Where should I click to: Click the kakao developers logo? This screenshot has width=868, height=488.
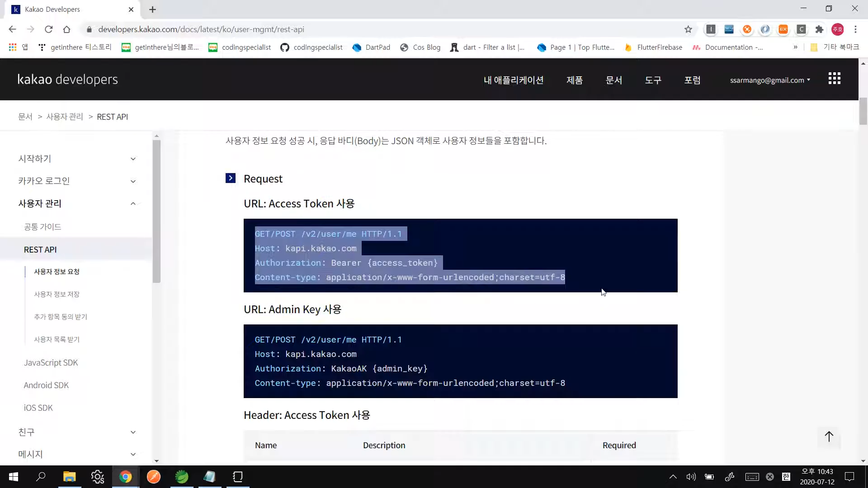(68, 80)
